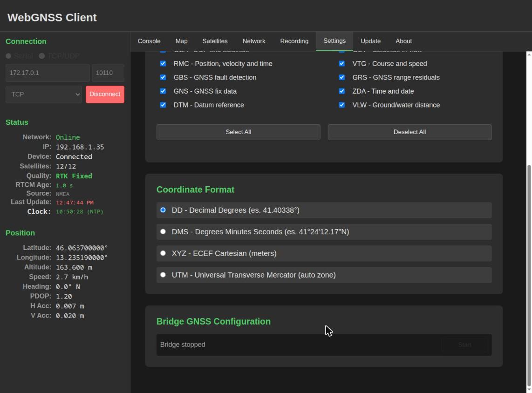The height and width of the screenshot is (393, 532).
Task: Click the Latitude value 46.063700000°
Action: click(x=82, y=248)
